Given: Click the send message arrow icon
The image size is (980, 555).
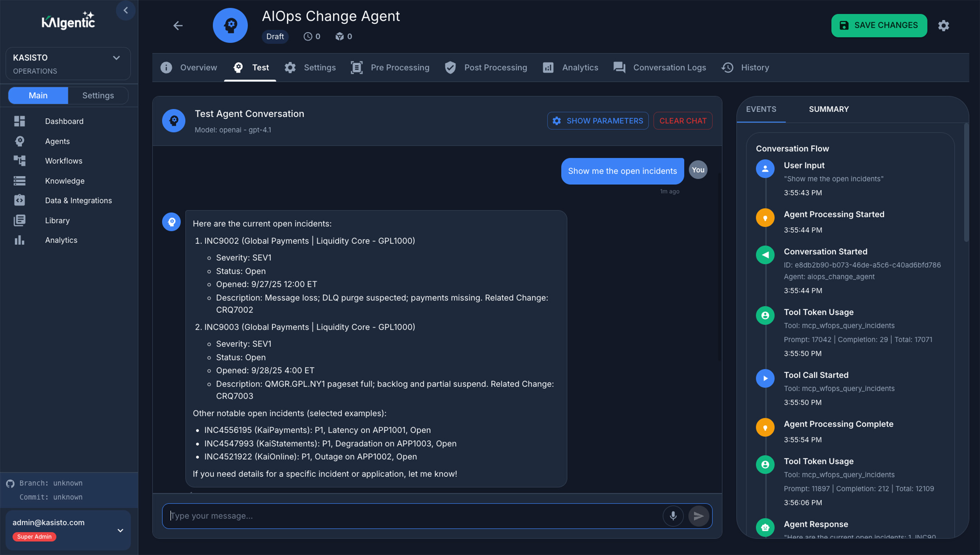Looking at the screenshot, I should [x=698, y=516].
